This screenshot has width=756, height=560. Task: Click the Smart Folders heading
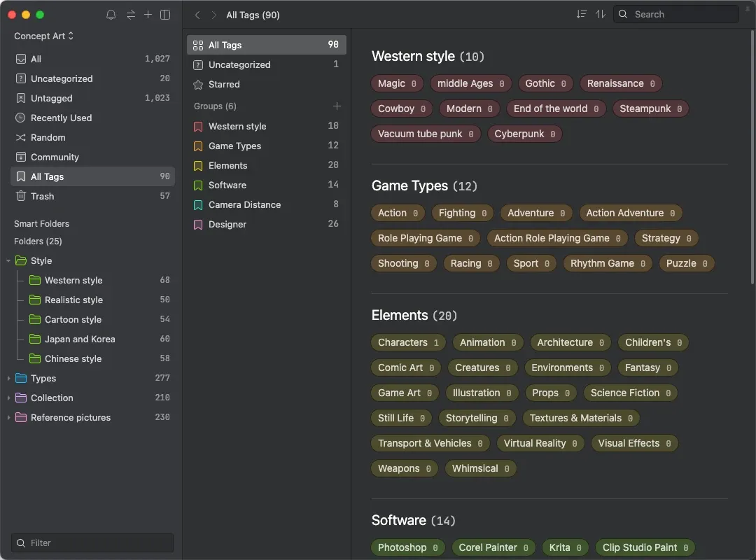click(41, 224)
